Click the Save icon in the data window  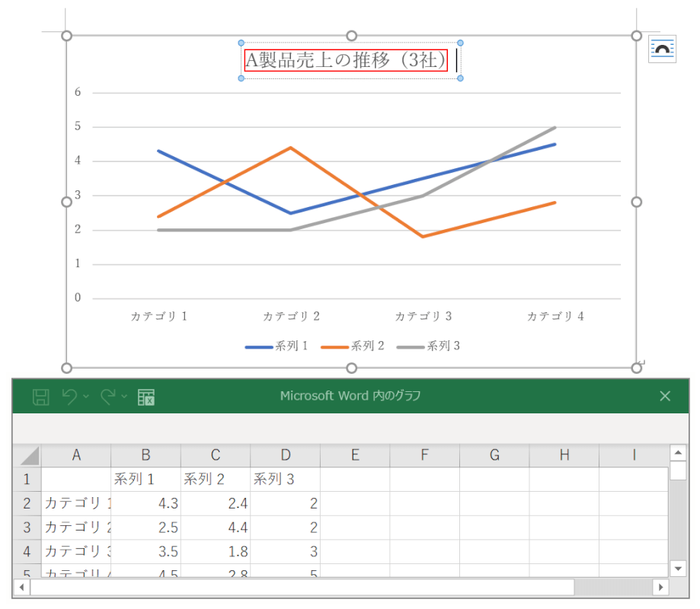41,397
